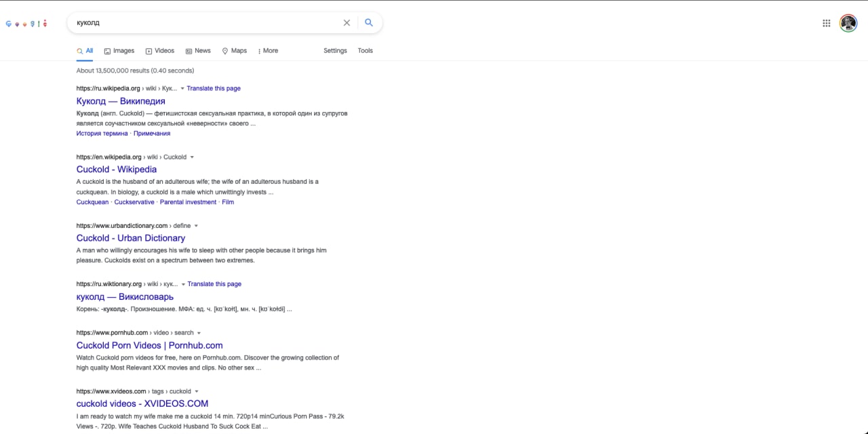The width and height of the screenshot is (868, 434).
Task: Open the Cuckold - Urban Dictionary result
Action: [x=131, y=238]
